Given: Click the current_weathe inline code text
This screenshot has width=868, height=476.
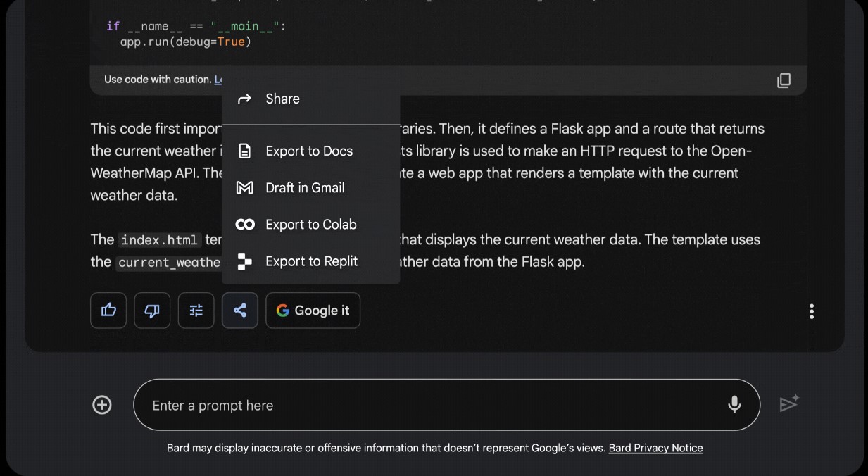Looking at the screenshot, I should [169, 263].
